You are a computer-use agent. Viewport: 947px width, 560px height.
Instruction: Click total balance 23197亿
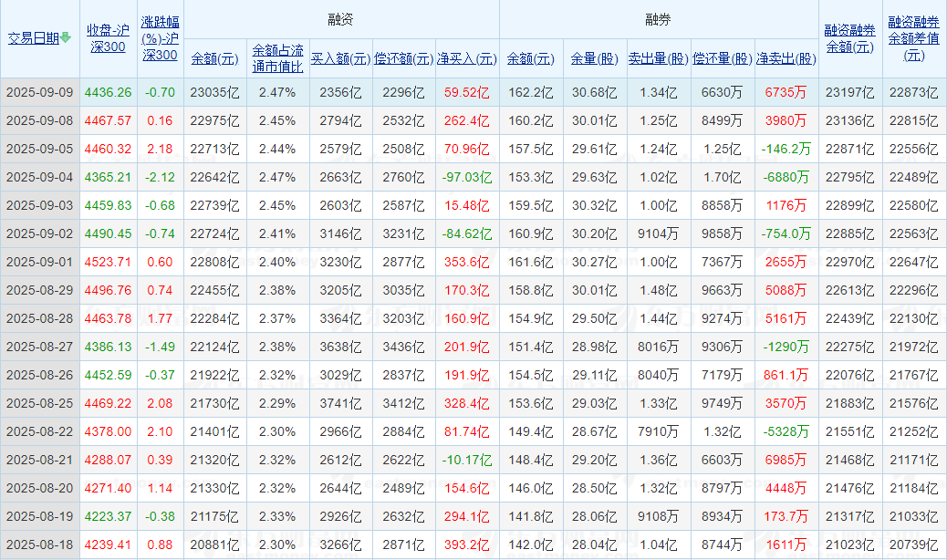850,92
